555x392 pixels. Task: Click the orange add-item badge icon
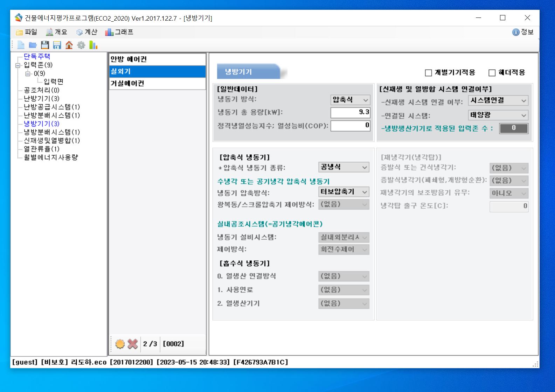120,344
